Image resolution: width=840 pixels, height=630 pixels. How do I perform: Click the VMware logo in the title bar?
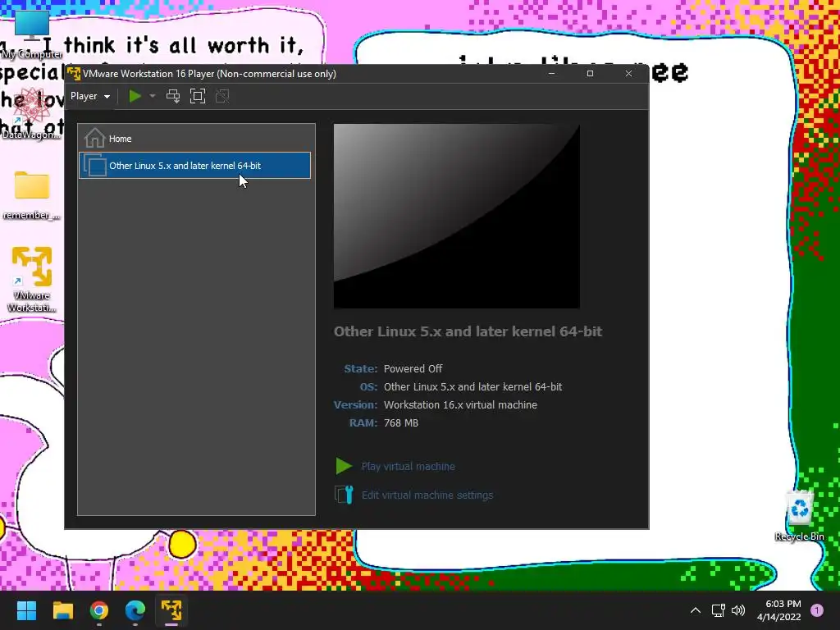pos(74,73)
